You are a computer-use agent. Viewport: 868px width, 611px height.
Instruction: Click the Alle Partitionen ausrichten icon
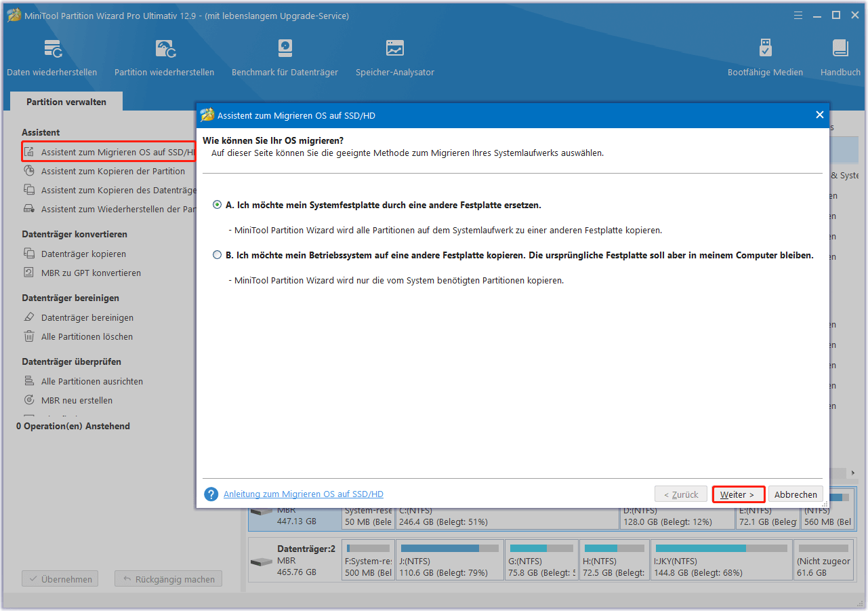pyautogui.click(x=29, y=381)
